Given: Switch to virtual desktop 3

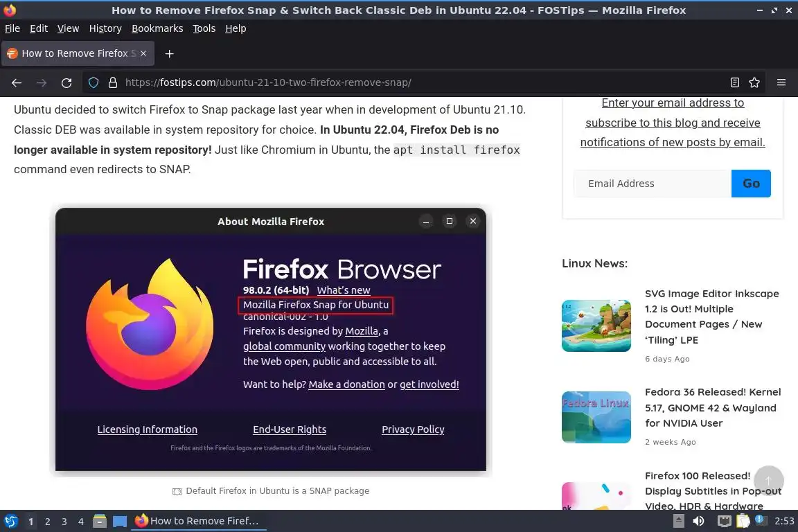Looking at the screenshot, I should [64, 522].
